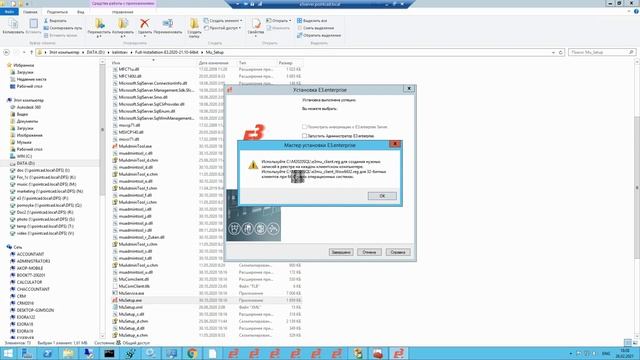Select the marketing network drive in tree
This screenshot has width=640, height=360.
49,191
